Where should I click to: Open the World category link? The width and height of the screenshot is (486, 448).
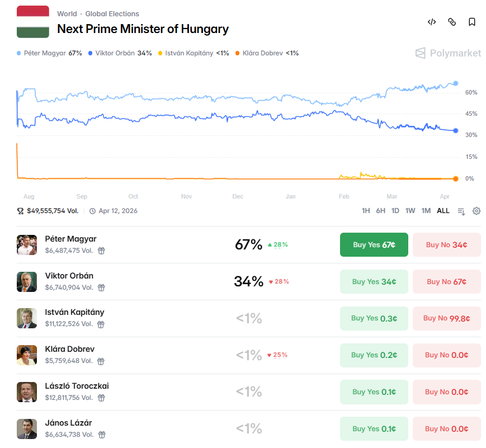67,13
